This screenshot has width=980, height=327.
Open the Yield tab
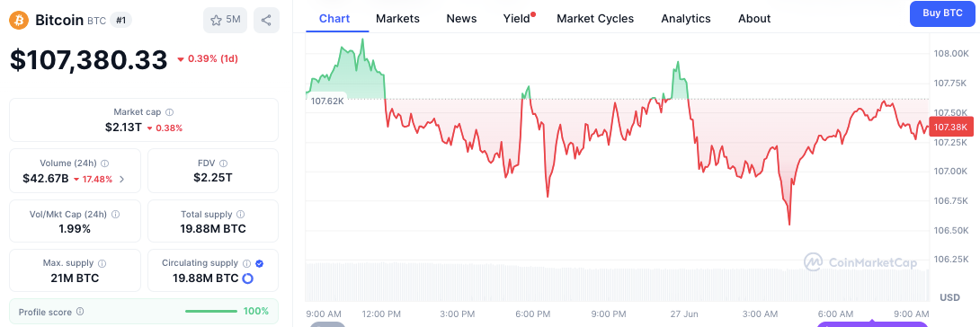coord(517,19)
